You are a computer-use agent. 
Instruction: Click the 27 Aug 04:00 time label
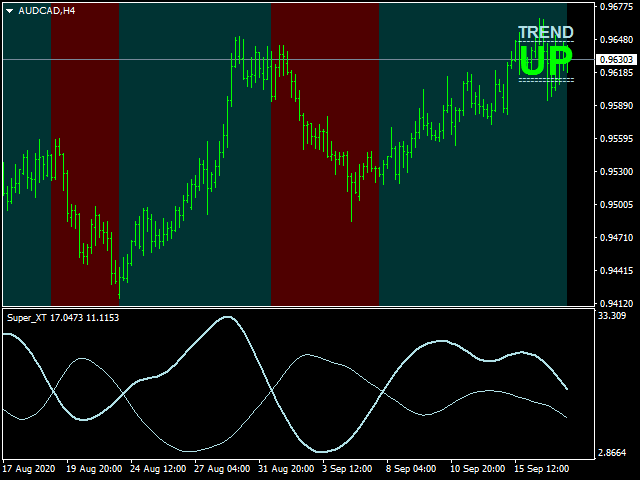[222, 468]
